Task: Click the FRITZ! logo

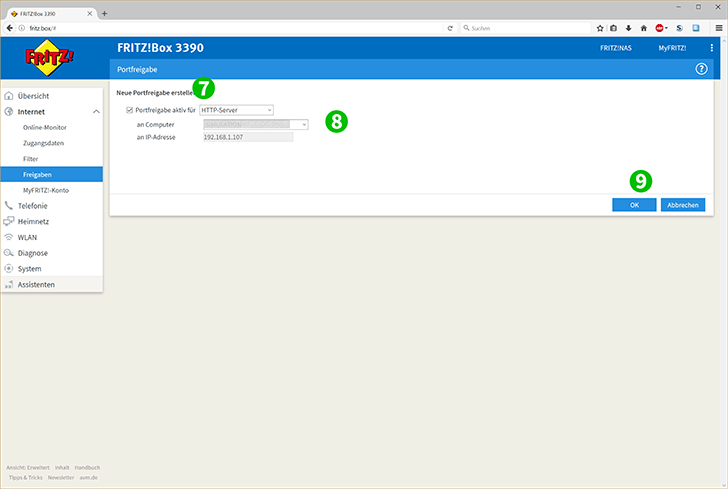Action: pyautogui.click(x=49, y=58)
